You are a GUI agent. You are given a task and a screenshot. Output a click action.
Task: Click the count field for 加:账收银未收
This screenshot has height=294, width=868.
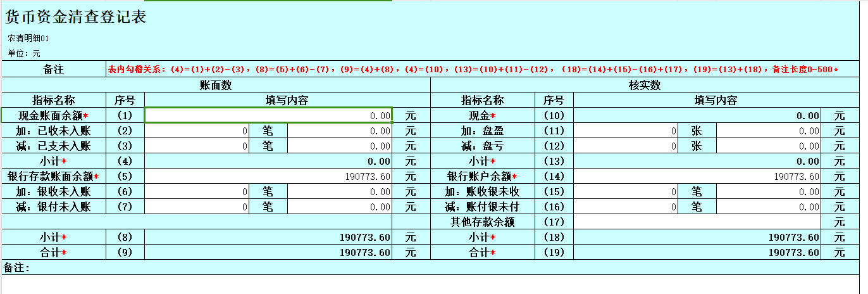coord(626,191)
